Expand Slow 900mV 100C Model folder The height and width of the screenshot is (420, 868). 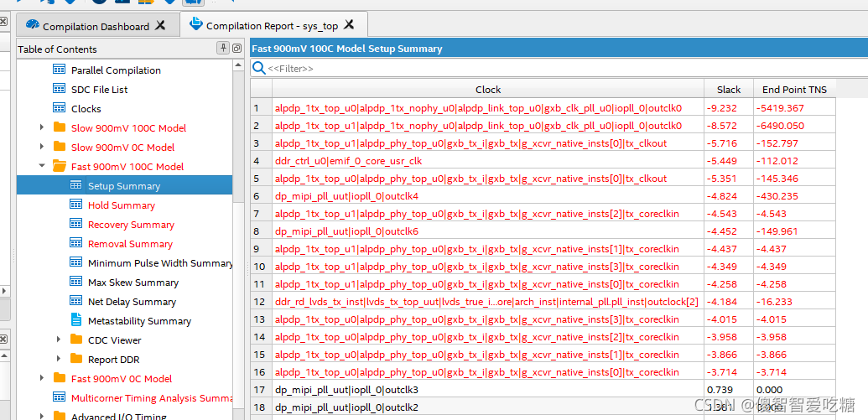[42, 127]
